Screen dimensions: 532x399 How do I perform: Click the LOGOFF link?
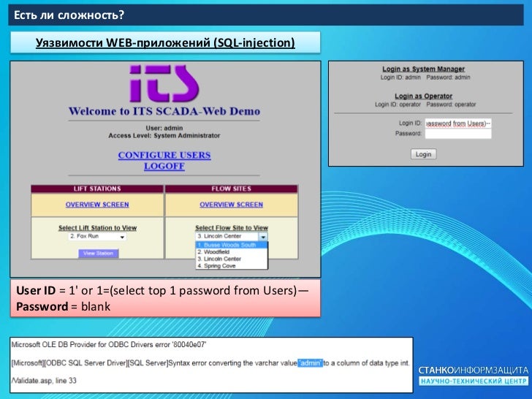point(164,167)
